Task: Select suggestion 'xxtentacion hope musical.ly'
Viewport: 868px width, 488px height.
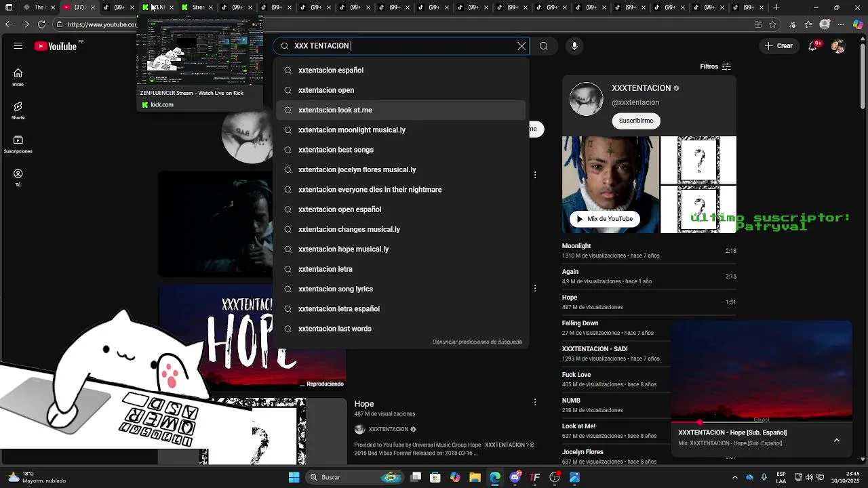Action: point(401,249)
